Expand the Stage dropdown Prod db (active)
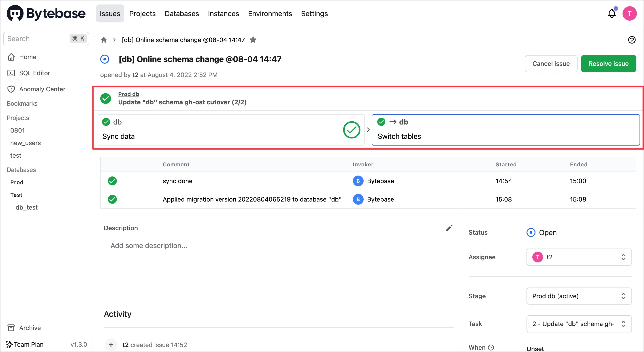The width and height of the screenshot is (644, 352). (x=579, y=296)
